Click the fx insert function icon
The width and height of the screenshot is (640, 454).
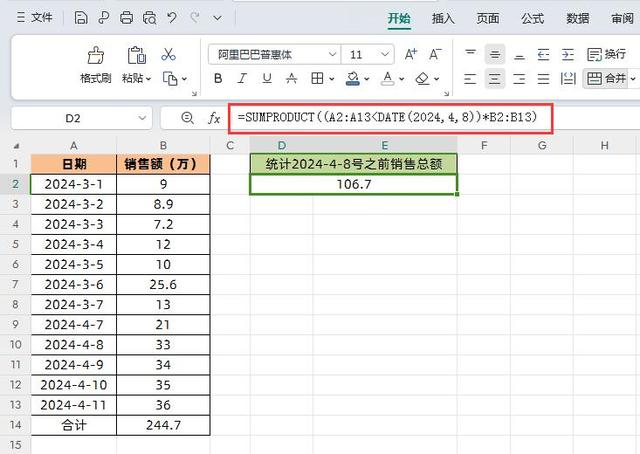(214, 118)
